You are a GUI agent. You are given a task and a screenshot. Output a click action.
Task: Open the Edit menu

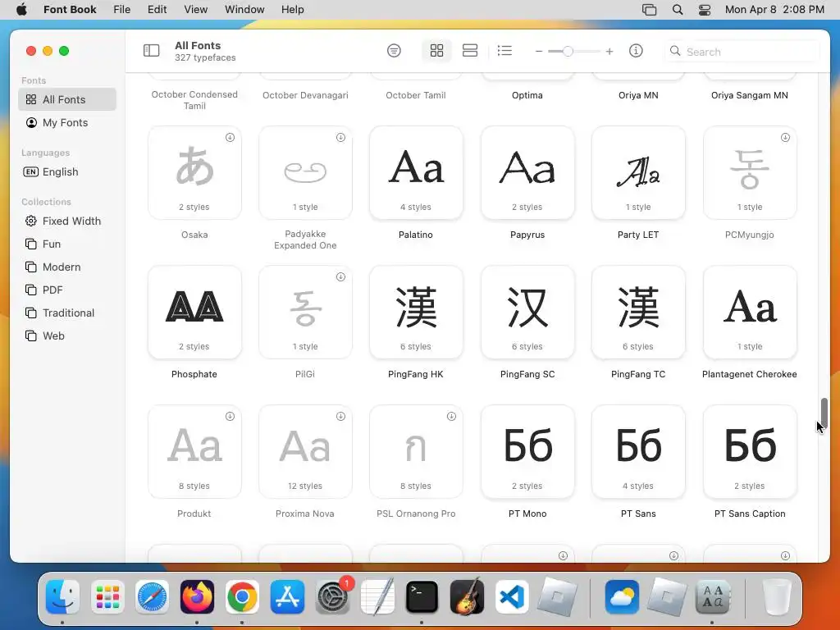[157, 10]
